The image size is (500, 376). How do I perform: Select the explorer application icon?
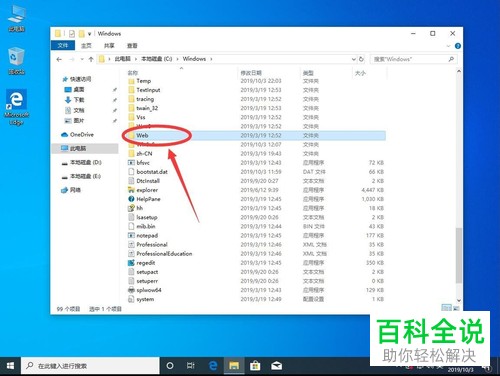[x=131, y=190]
